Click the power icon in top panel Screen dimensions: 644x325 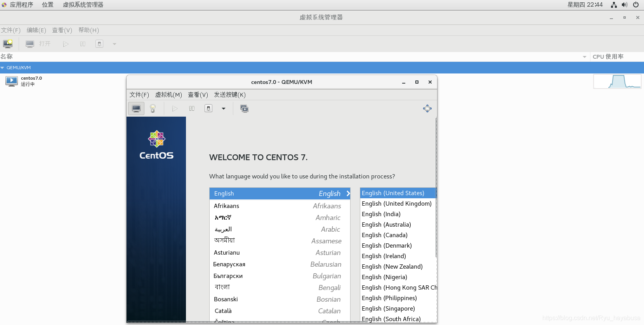coord(636,5)
